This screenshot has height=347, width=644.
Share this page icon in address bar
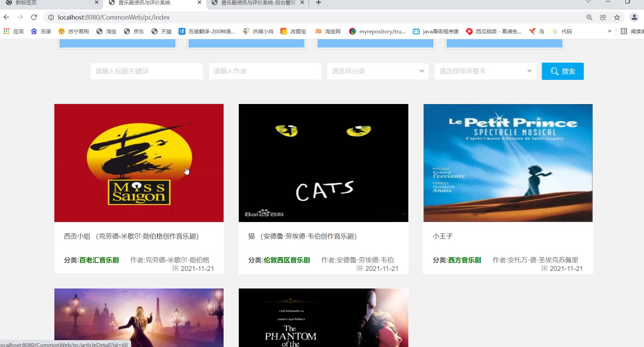(x=603, y=17)
